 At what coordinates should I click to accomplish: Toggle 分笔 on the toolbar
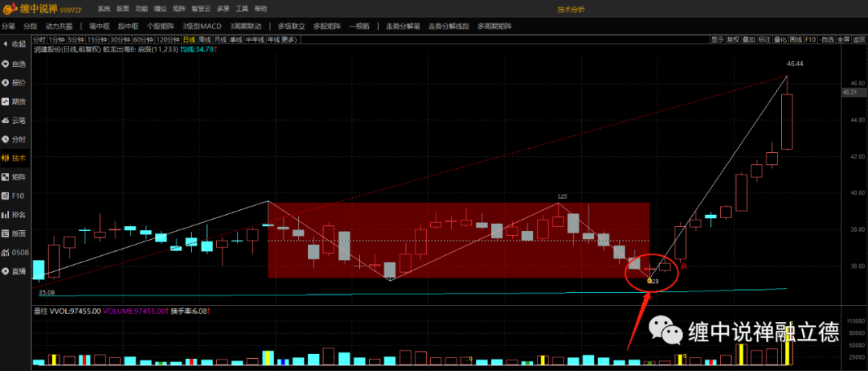point(8,26)
